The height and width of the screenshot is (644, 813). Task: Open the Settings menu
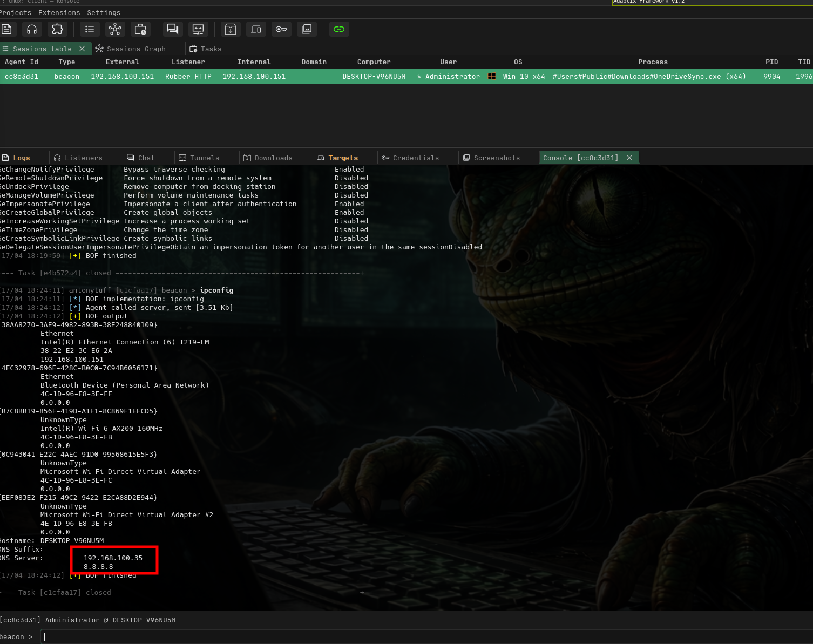click(x=104, y=12)
